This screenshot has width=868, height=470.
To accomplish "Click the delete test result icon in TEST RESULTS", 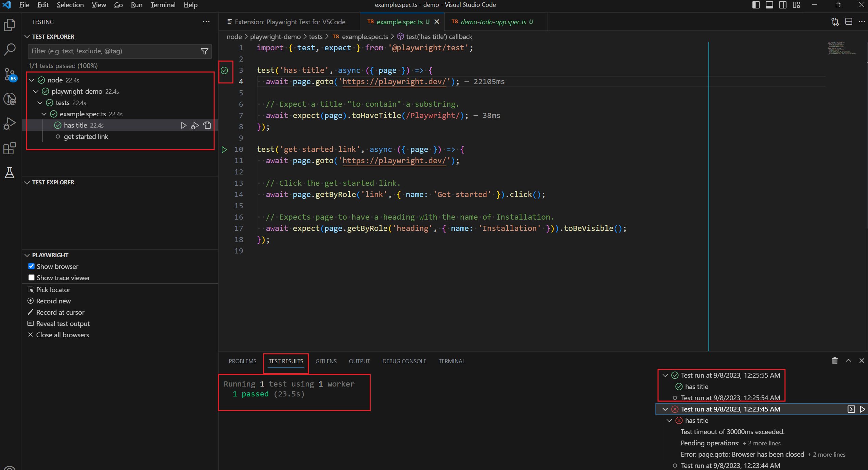I will point(835,361).
